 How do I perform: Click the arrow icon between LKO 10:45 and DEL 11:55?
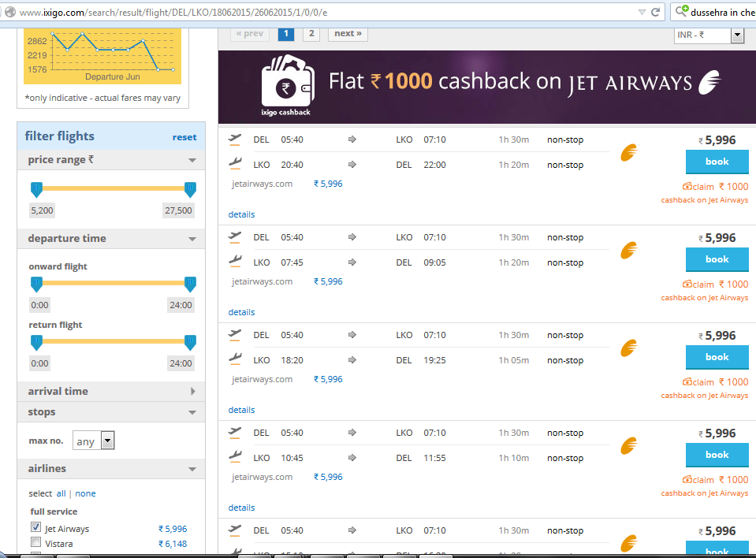click(x=352, y=458)
